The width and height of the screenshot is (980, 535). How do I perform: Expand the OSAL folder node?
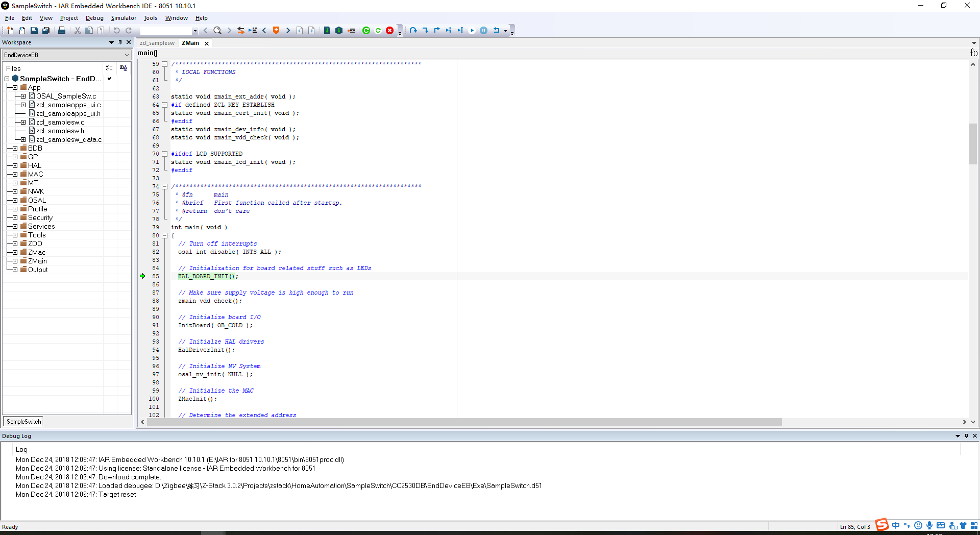(x=15, y=201)
